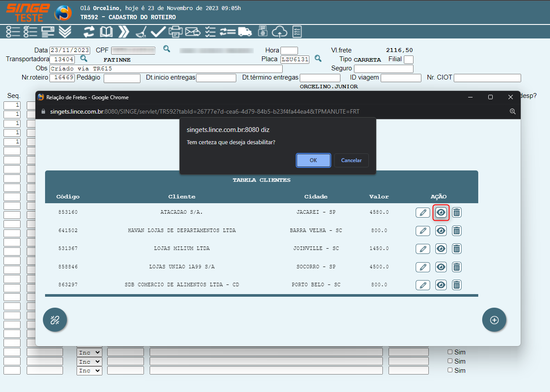Toggle eye icon for SDB COMERCIO DE ALIMENTOS

pos(441,285)
